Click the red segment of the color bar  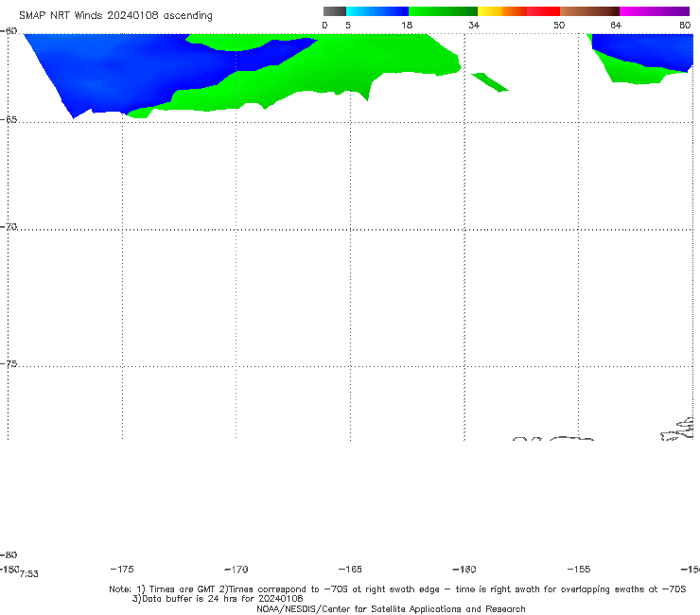543,11
